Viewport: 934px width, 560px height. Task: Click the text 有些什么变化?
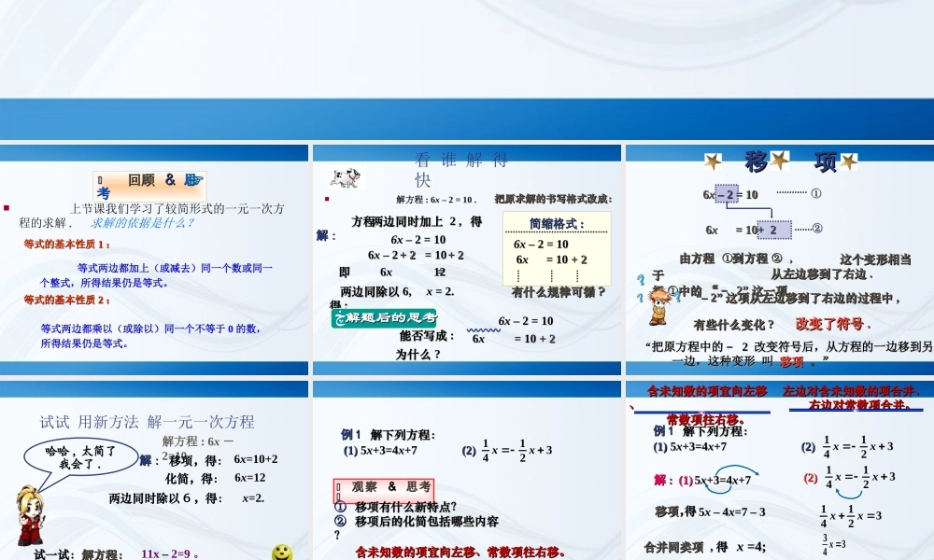(734, 325)
